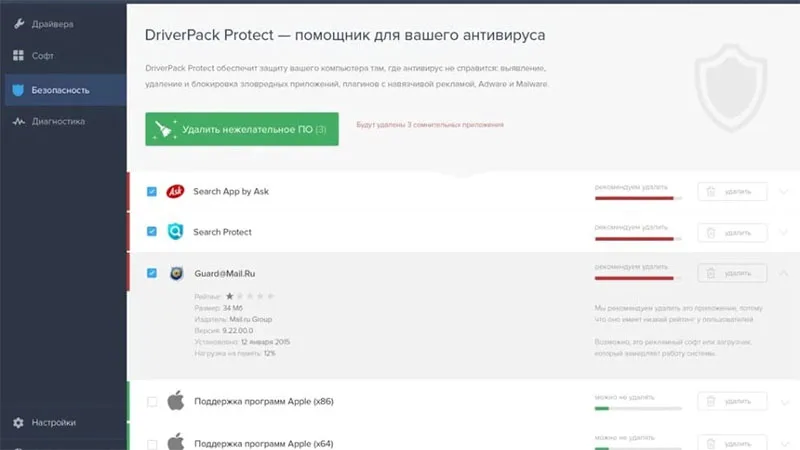Click the blue shield icon for Безопасность
800x450 pixels.
pyautogui.click(x=18, y=90)
